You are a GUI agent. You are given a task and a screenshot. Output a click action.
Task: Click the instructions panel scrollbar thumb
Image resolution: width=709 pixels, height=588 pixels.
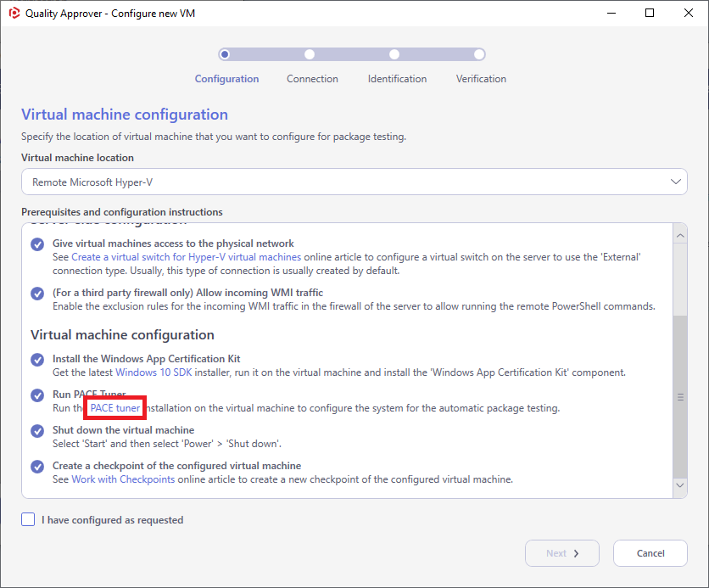(x=680, y=397)
